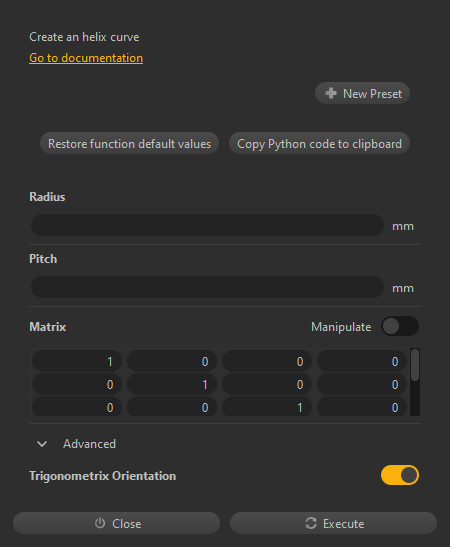
Task: Click the Matrix scrollbar handle
Action: tap(415, 365)
